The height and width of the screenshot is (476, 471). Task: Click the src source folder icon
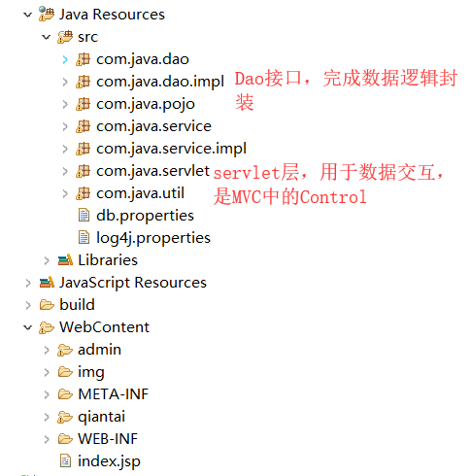coord(65,37)
